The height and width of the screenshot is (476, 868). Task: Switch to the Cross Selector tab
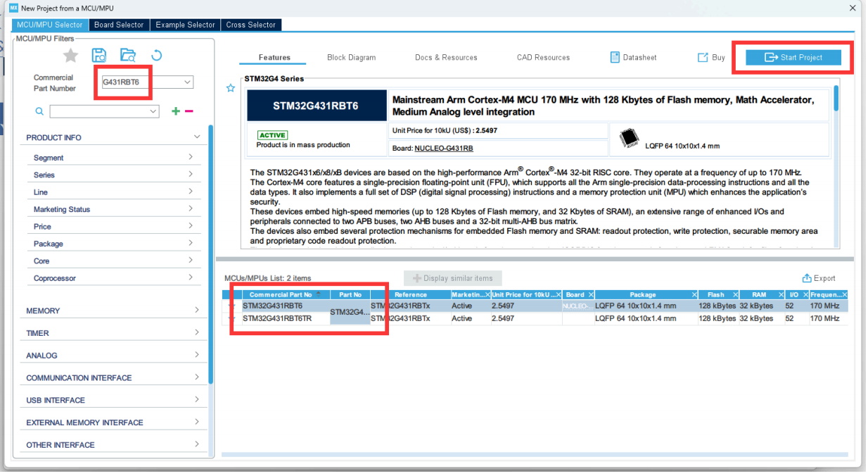point(251,25)
